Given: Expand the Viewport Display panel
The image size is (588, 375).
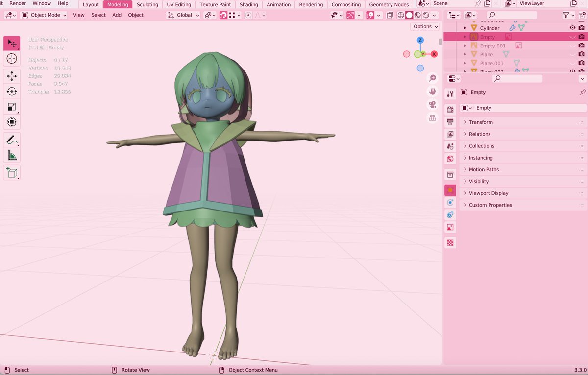Looking at the screenshot, I should (x=488, y=193).
